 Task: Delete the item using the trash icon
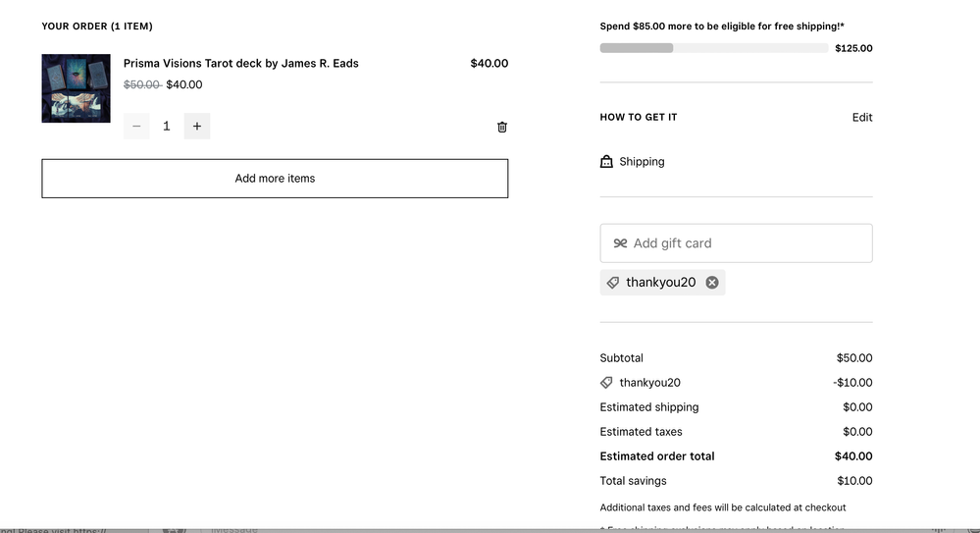502,127
